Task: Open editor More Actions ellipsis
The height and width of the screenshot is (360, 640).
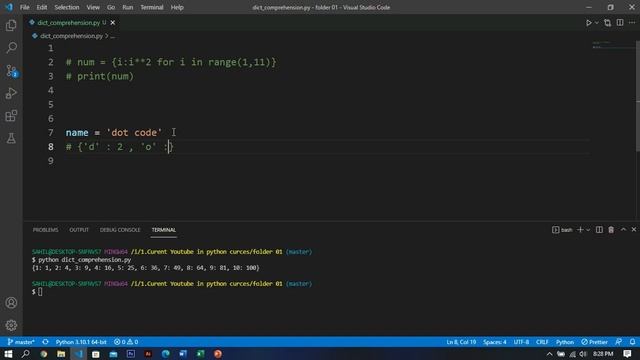Action: (x=632, y=23)
